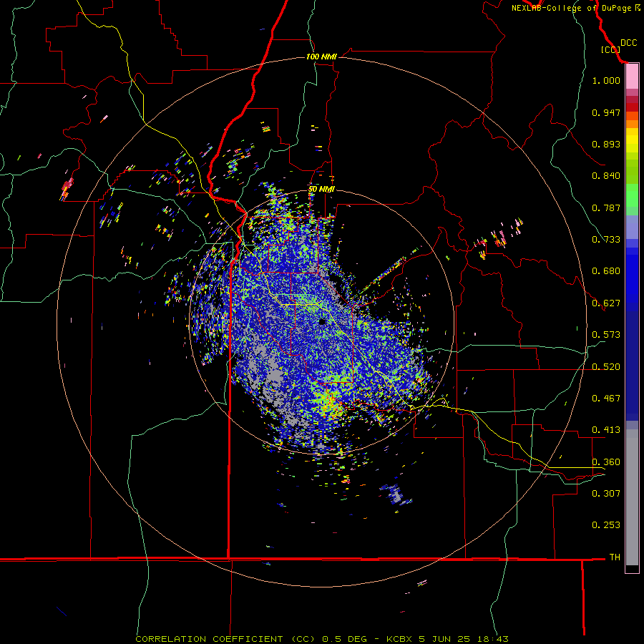Select the 0.467 legend value

606,399
